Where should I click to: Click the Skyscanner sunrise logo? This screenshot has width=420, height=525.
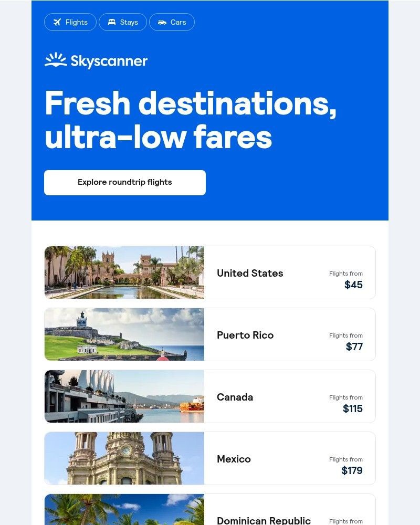click(x=56, y=60)
